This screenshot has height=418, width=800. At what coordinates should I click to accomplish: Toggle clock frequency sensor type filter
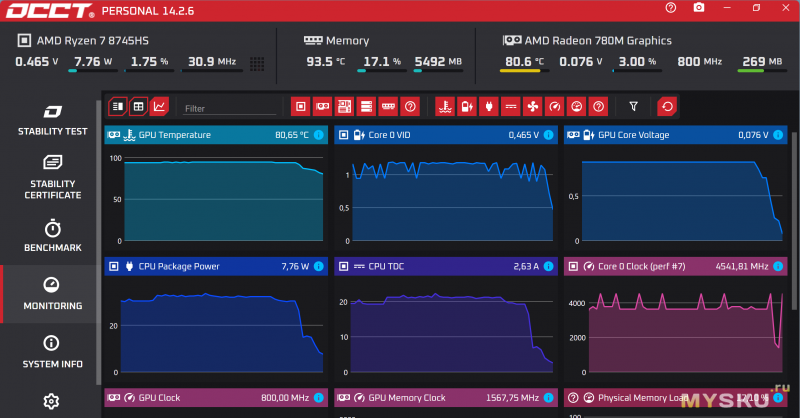(555, 107)
